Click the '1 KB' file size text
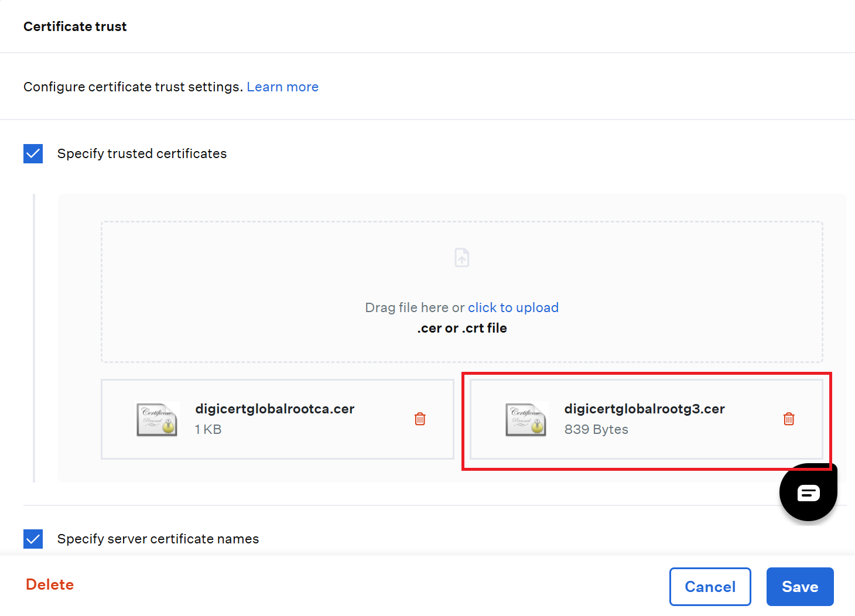The height and width of the screenshot is (616, 855). click(208, 429)
